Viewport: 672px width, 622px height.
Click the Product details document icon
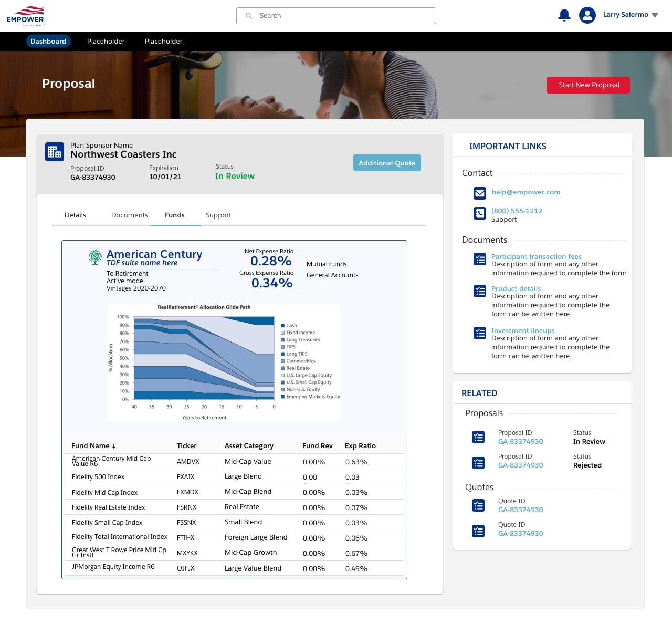[x=480, y=291]
